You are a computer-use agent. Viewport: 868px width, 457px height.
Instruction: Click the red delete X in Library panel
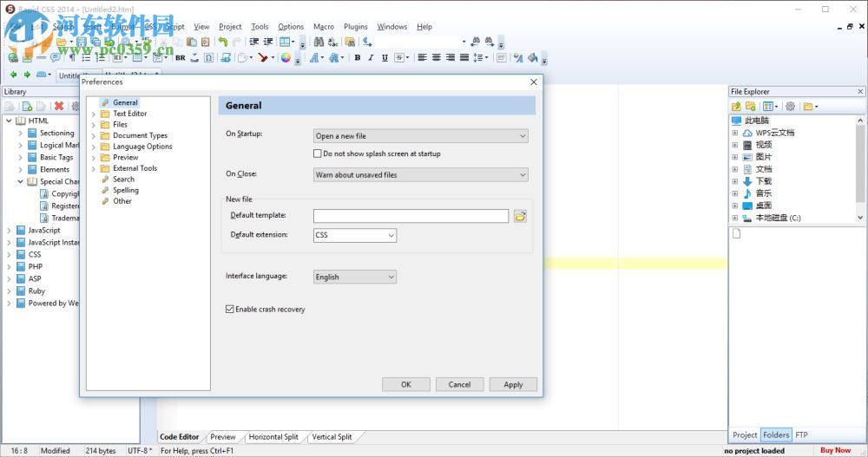click(59, 106)
